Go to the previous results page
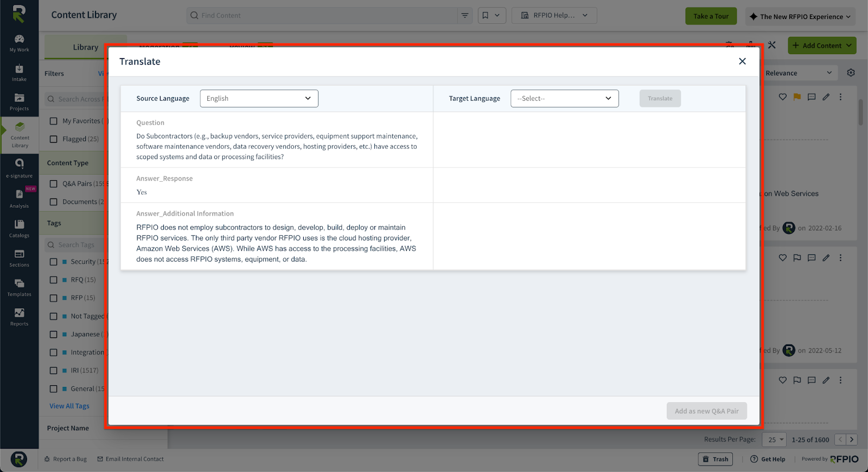Image resolution: width=868 pixels, height=472 pixels. 840,439
